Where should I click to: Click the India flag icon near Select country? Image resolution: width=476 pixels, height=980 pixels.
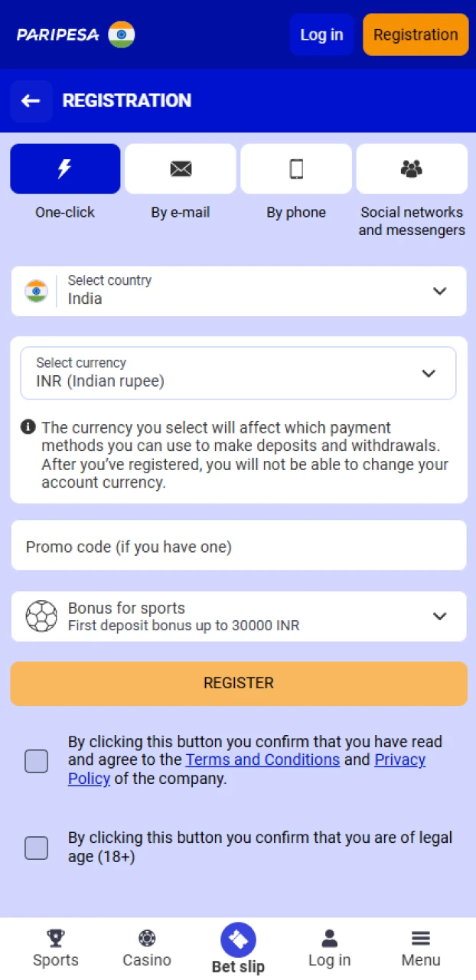[x=36, y=291]
